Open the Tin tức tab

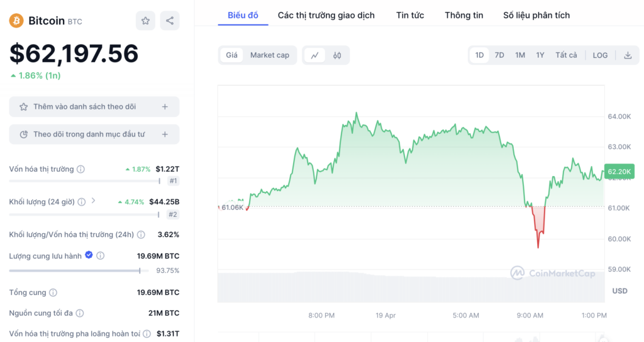click(x=410, y=15)
